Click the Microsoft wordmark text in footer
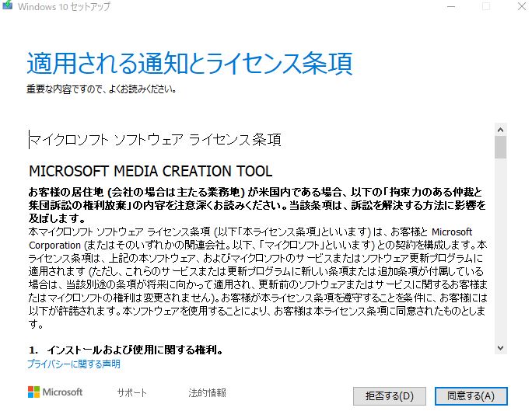532x418 pixels. coord(62,392)
